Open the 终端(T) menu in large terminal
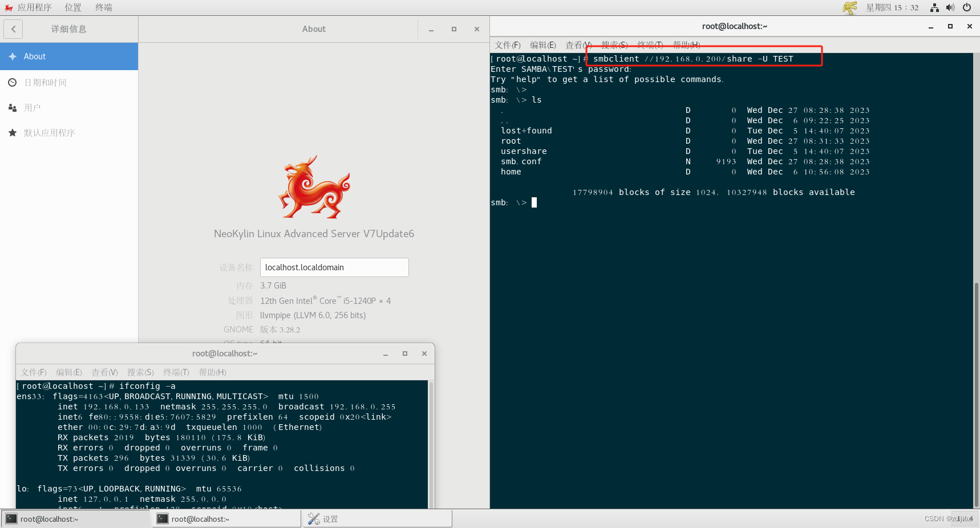 (x=650, y=44)
